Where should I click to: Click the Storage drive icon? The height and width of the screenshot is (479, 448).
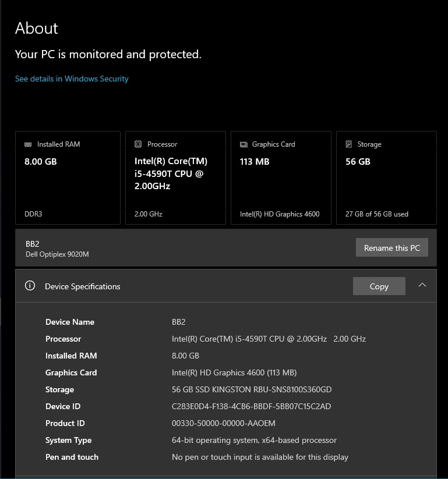point(348,144)
